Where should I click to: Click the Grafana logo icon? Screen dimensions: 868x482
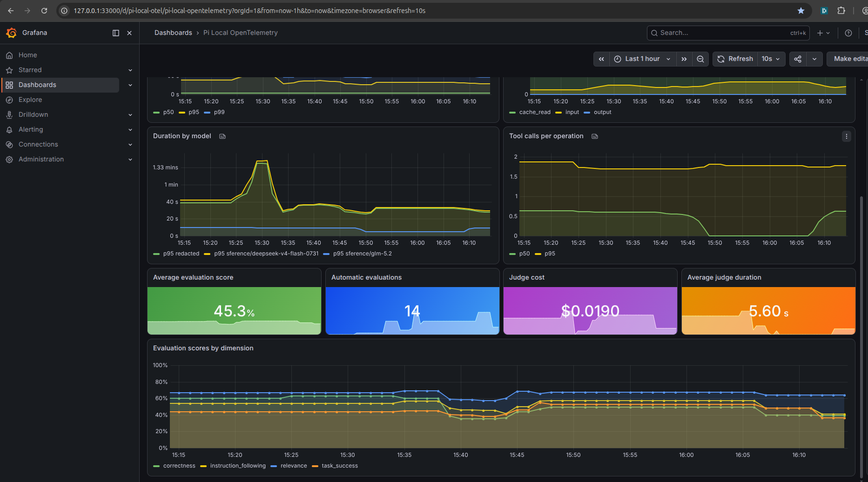[x=11, y=33]
